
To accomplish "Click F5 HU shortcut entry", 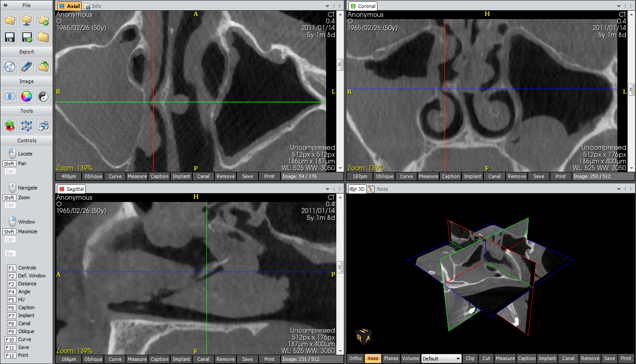I will click(16, 300).
